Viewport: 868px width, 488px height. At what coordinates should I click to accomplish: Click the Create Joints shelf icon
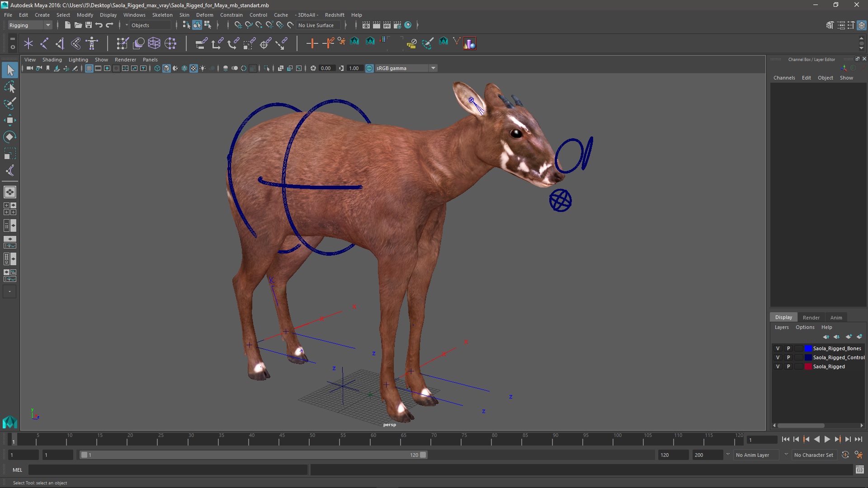tap(44, 43)
